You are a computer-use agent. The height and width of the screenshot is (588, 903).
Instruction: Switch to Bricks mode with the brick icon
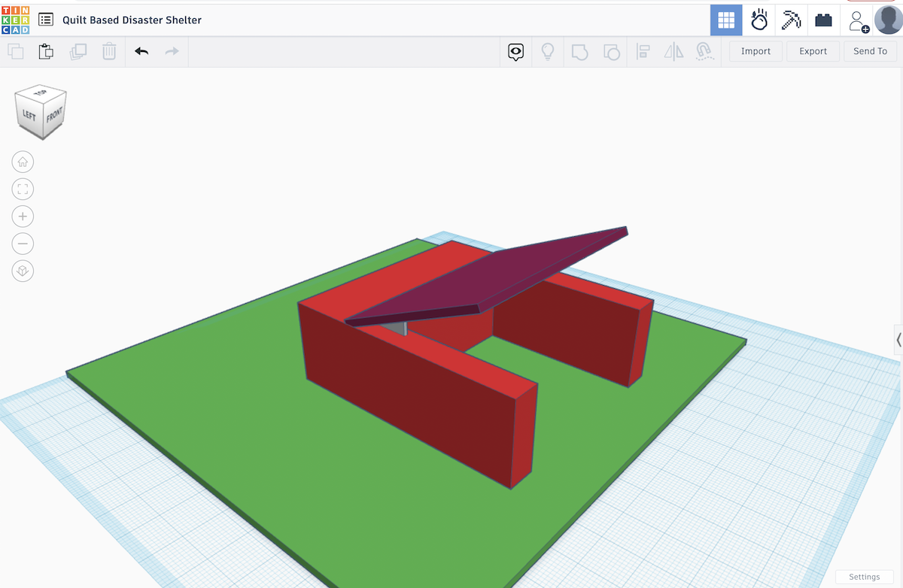coord(822,20)
